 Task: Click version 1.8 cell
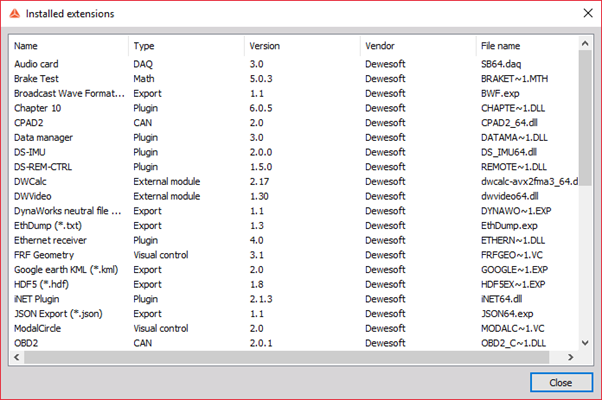[x=256, y=284]
